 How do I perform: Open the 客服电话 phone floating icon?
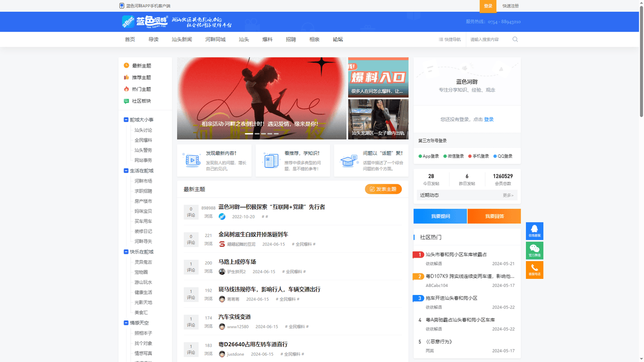click(534, 270)
